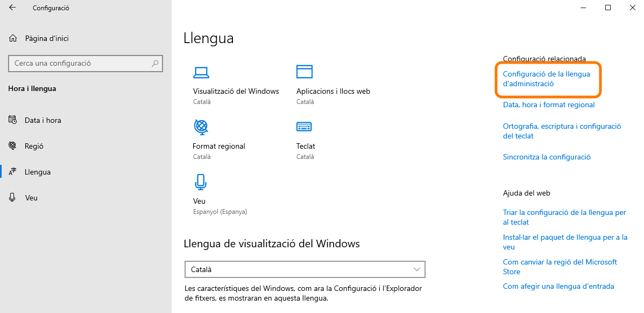This screenshot has width=644, height=313.
Task: Click Com afegir una llengua d'entrada
Action: click(x=558, y=286)
